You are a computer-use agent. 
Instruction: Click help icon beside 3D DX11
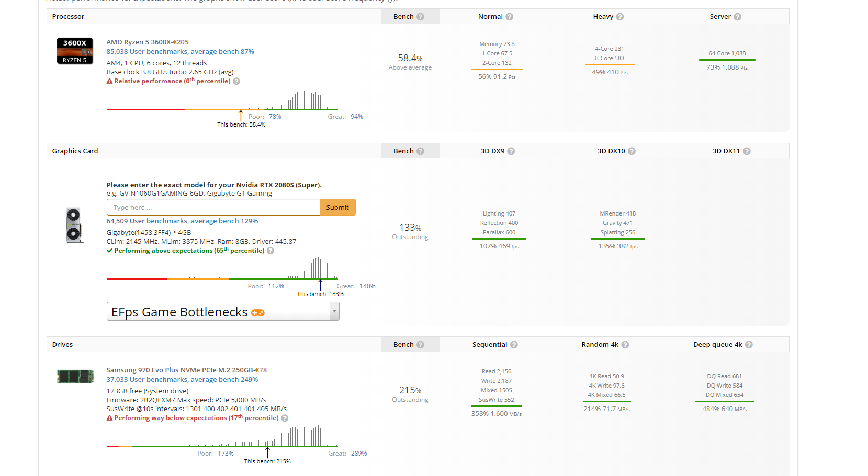(747, 151)
